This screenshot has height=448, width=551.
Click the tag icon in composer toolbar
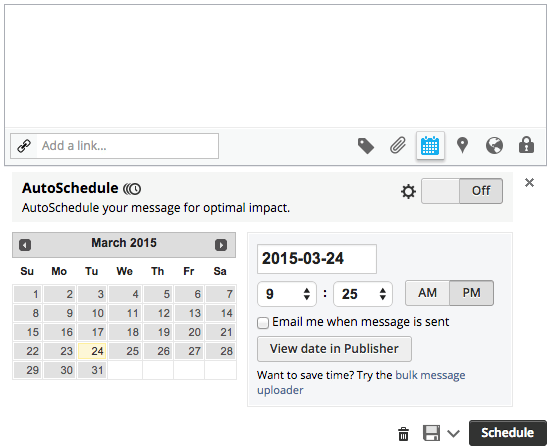click(x=366, y=146)
